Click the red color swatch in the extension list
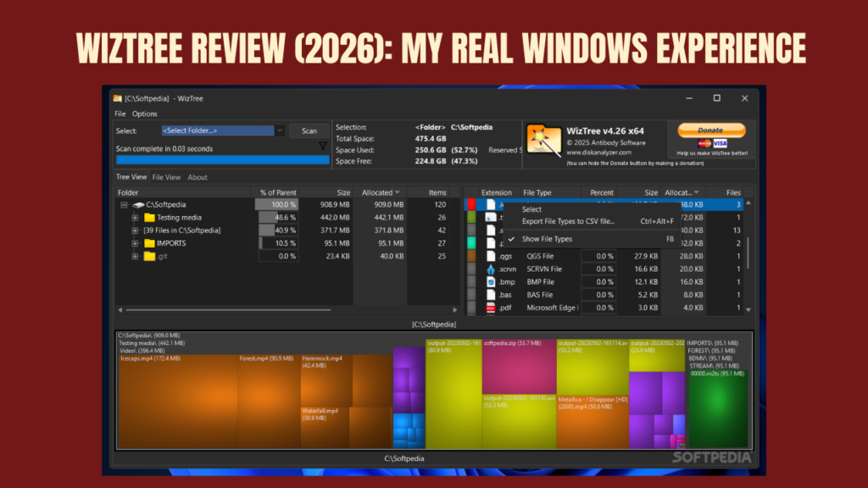The height and width of the screenshot is (488, 868). pyautogui.click(x=471, y=205)
